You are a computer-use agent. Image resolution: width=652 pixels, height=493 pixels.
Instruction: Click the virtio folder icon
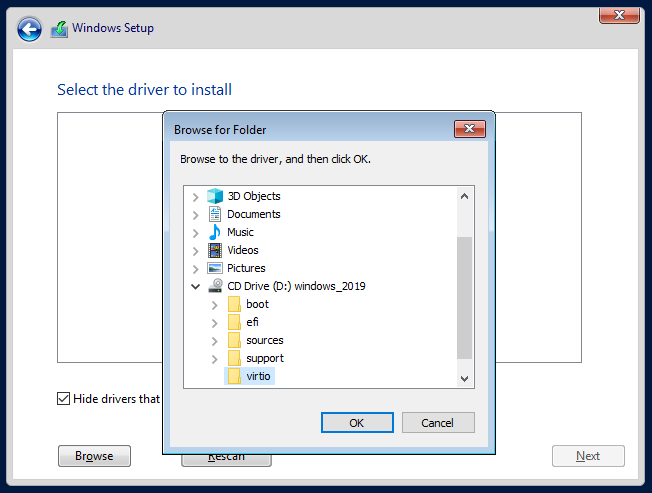(234, 376)
